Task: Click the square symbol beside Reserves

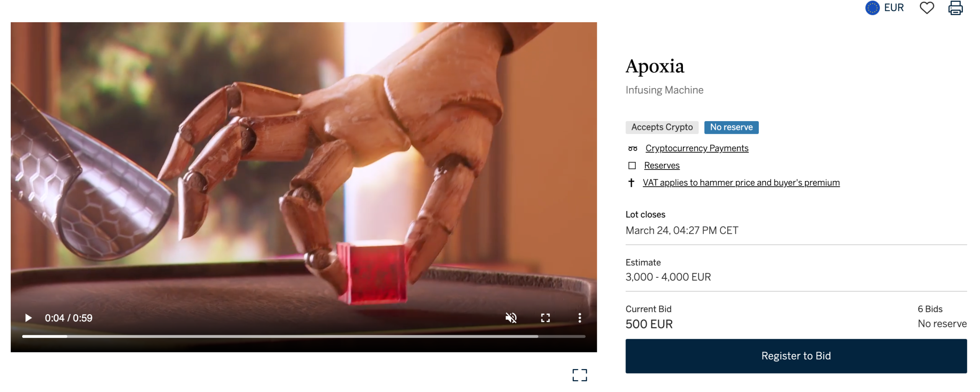Action: click(632, 165)
